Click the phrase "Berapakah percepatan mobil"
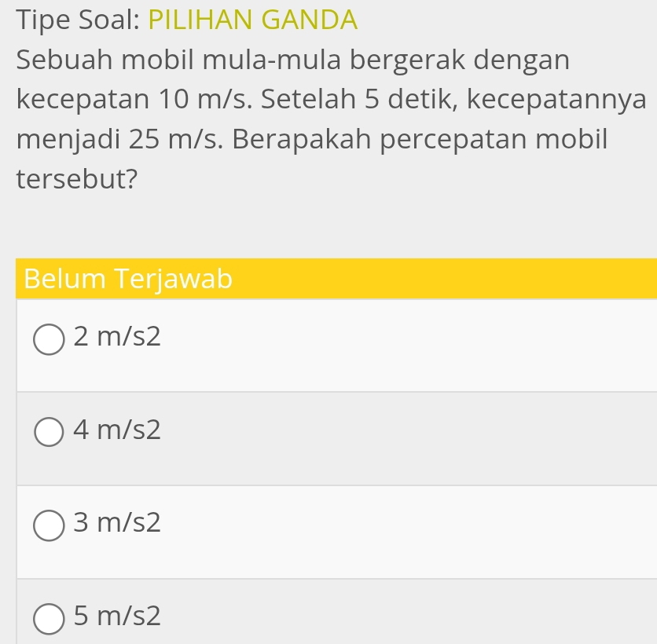The width and height of the screenshot is (657, 644). coord(420,140)
